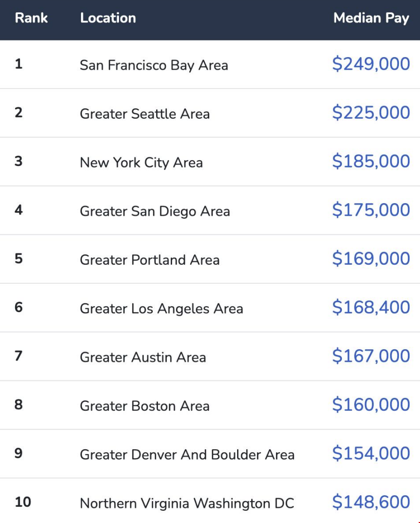Open Greater Los Angeles Area entry
420x523 pixels.
tap(161, 309)
